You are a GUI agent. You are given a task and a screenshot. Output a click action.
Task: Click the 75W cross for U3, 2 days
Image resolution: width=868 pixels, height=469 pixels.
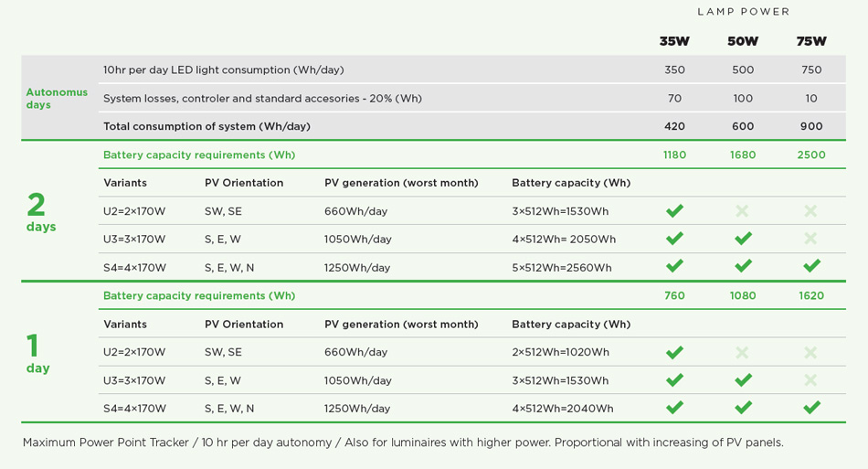(811, 239)
